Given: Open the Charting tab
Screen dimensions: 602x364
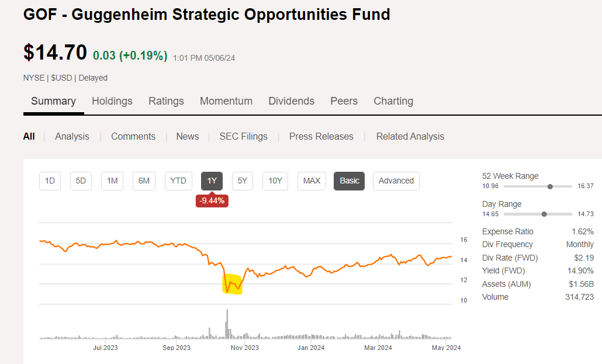Looking at the screenshot, I should [393, 101].
